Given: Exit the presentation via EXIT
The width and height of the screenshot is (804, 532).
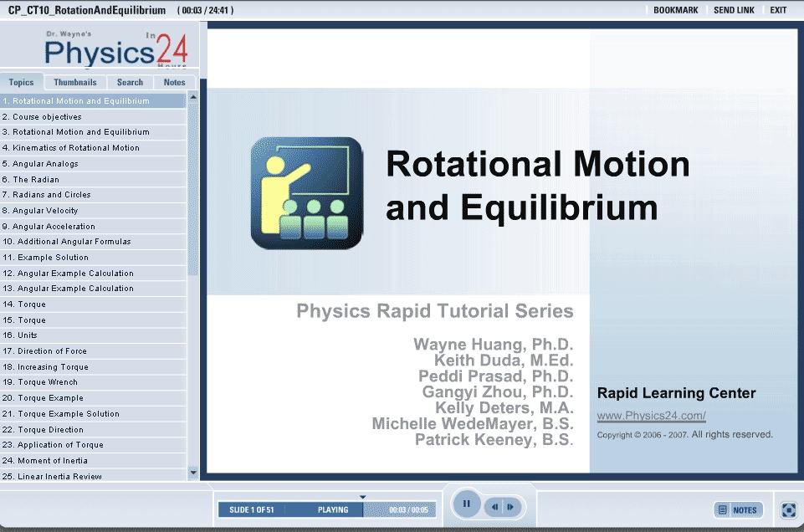Looking at the screenshot, I should (x=778, y=10).
